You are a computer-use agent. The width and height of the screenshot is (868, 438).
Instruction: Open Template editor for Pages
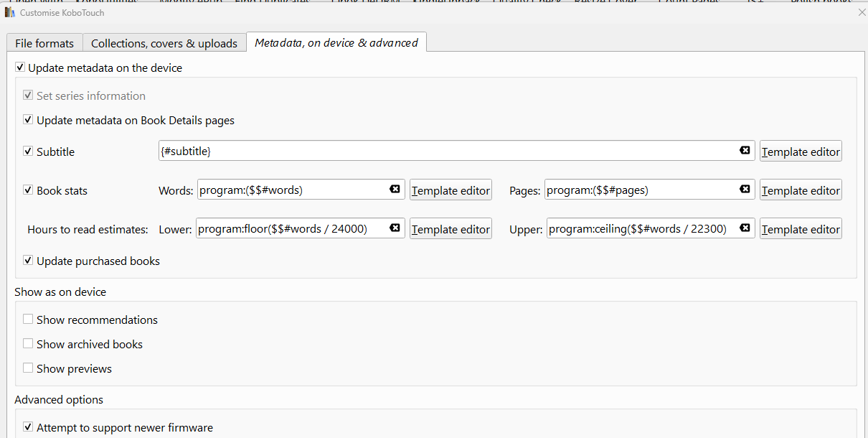(801, 190)
